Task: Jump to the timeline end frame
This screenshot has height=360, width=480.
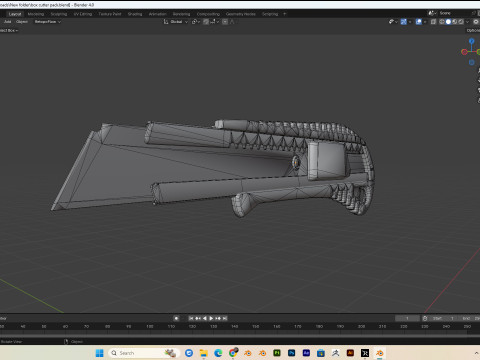Action: pyautogui.click(x=225, y=318)
